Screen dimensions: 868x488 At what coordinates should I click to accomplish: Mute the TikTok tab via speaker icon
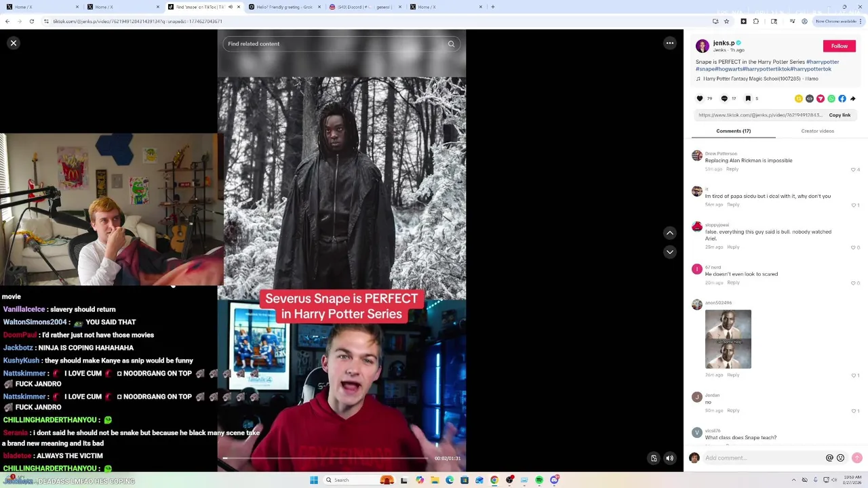[230, 7]
